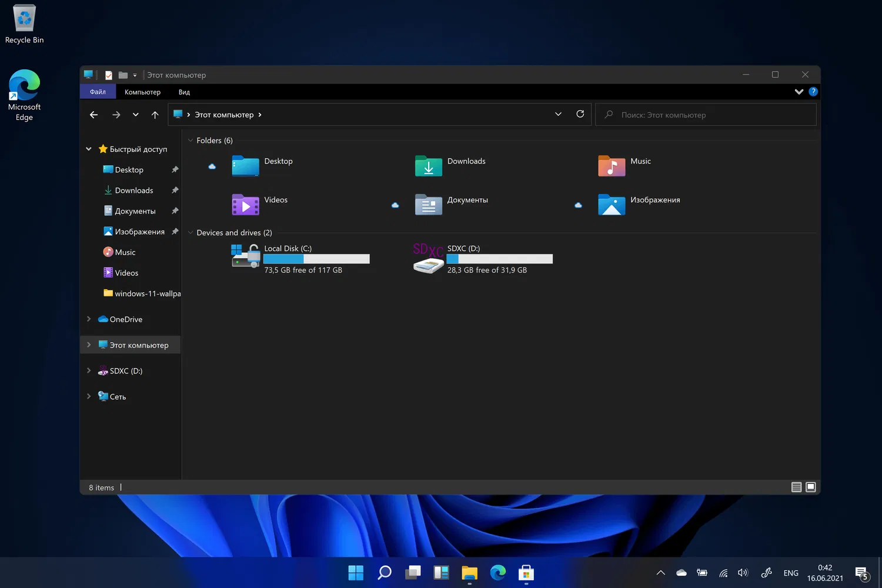Open the Файл menu tab
Image resolution: width=882 pixels, height=588 pixels.
coord(98,92)
